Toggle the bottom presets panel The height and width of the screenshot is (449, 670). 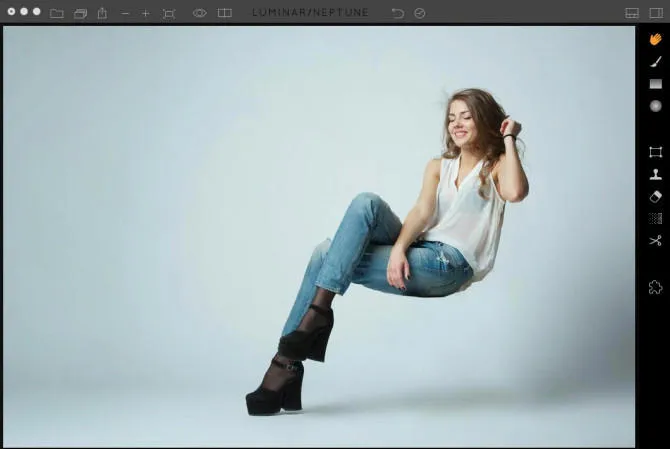(x=631, y=13)
